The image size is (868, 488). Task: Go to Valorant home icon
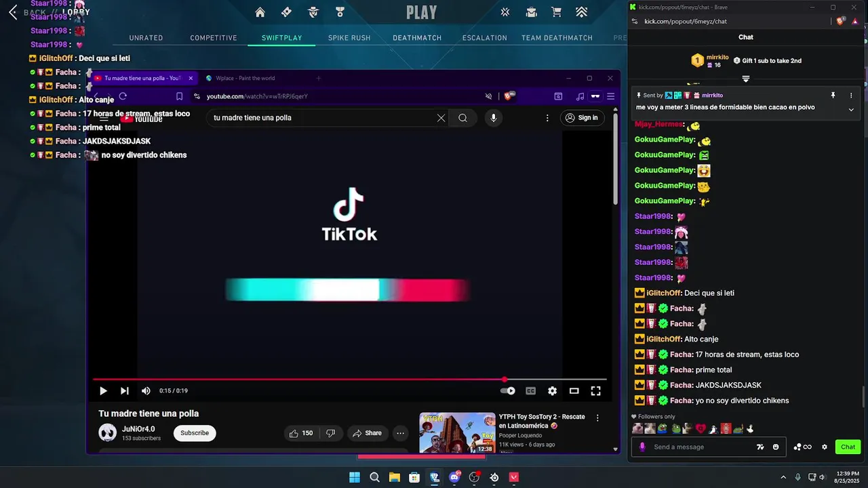coord(260,12)
